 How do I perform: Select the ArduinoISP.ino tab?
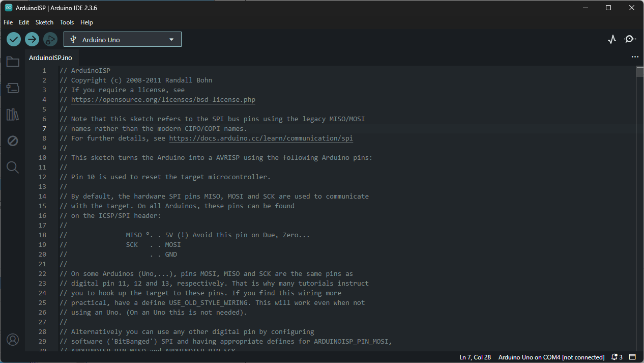(x=50, y=58)
